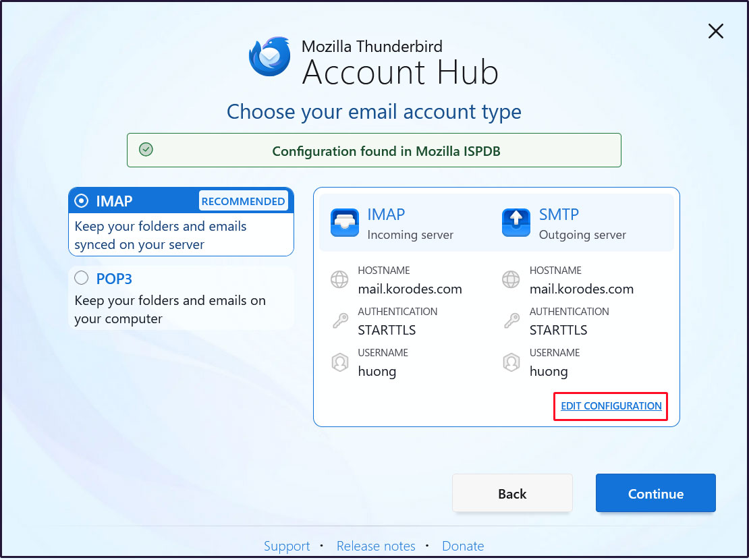This screenshot has height=560, width=749.
Task: Open the Donate link
Action: click(x=463, y=546)
